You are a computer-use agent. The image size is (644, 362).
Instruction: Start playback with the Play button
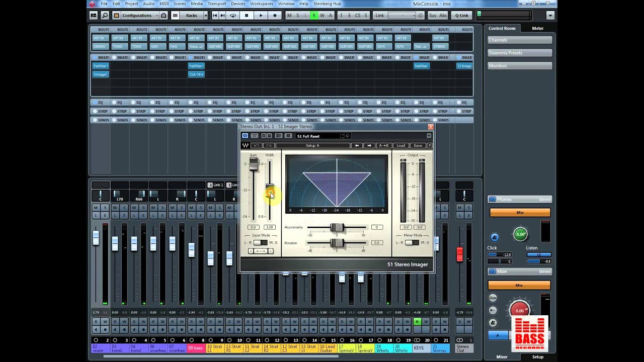[261, 16]
